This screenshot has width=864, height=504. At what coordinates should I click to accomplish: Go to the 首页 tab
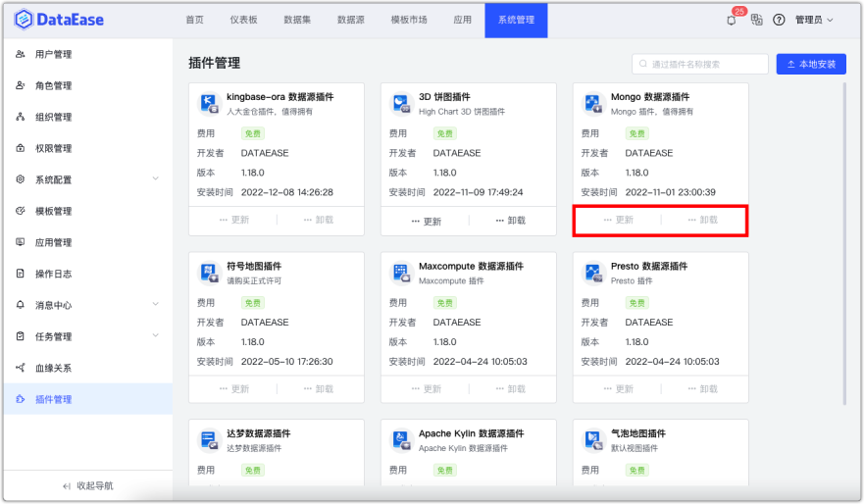(x=194, y=20)
